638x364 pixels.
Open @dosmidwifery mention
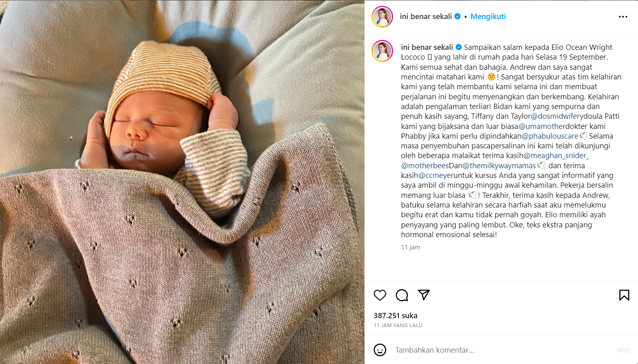(557, 116)
